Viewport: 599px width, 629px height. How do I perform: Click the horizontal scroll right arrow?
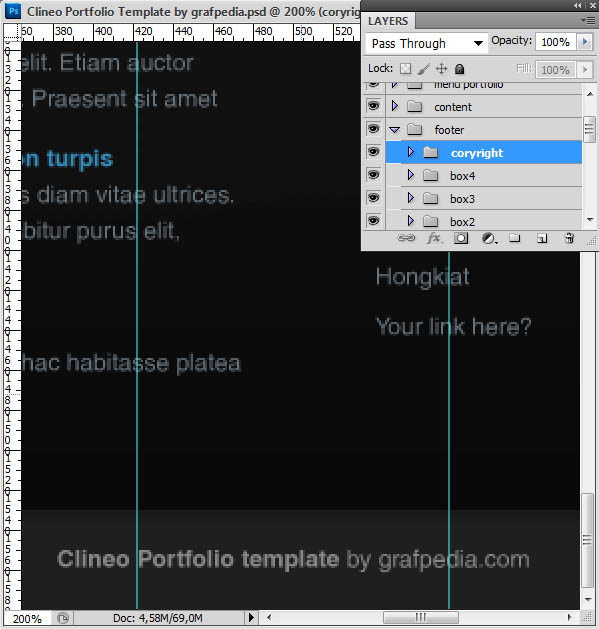(x=569, y=617)
